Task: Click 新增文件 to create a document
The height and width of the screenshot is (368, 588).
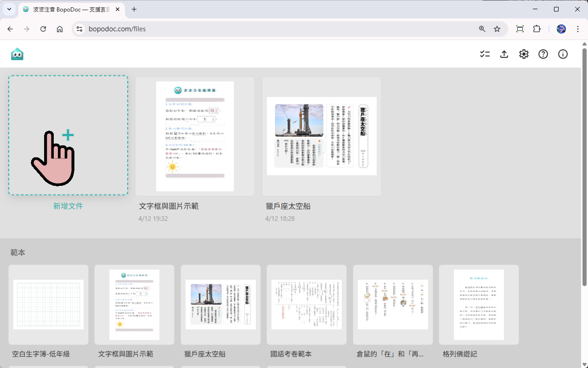Action: click(x=68, y=135)
